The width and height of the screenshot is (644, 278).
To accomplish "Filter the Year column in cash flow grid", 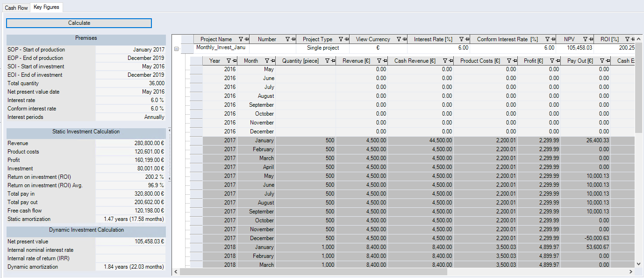I will pos(229,61).
